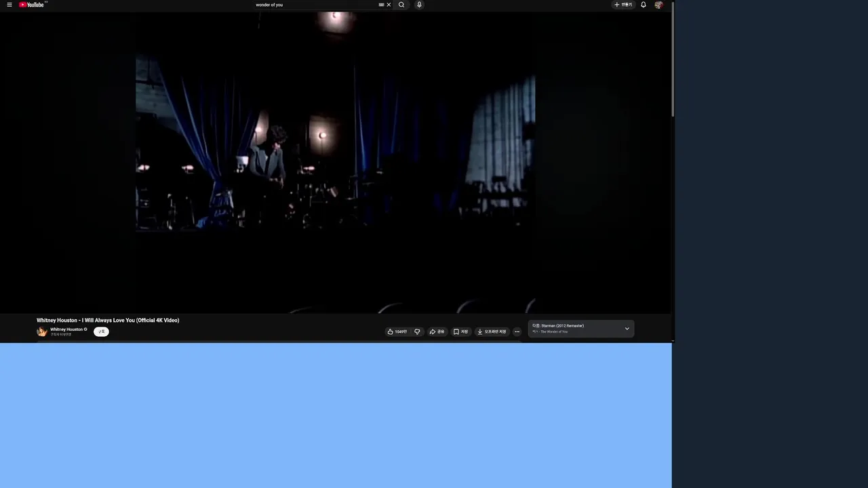Open the Create (만들기) button

coord(623,5)
